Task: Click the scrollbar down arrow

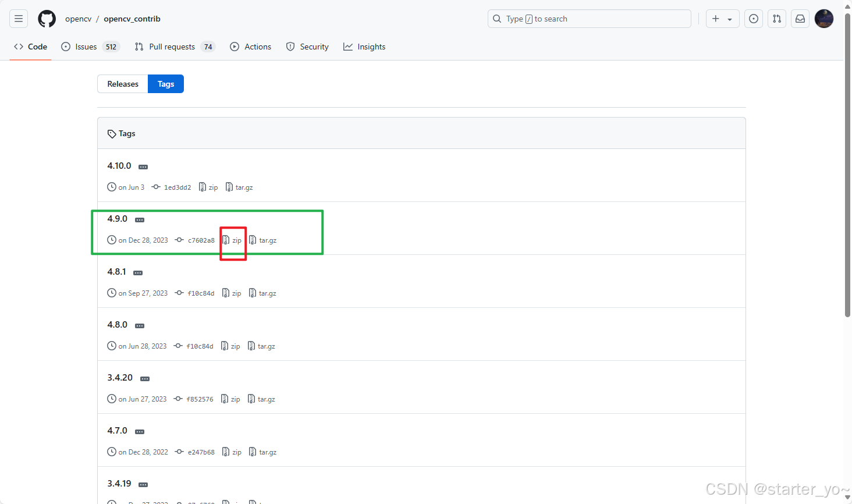Action: point(847,498)
